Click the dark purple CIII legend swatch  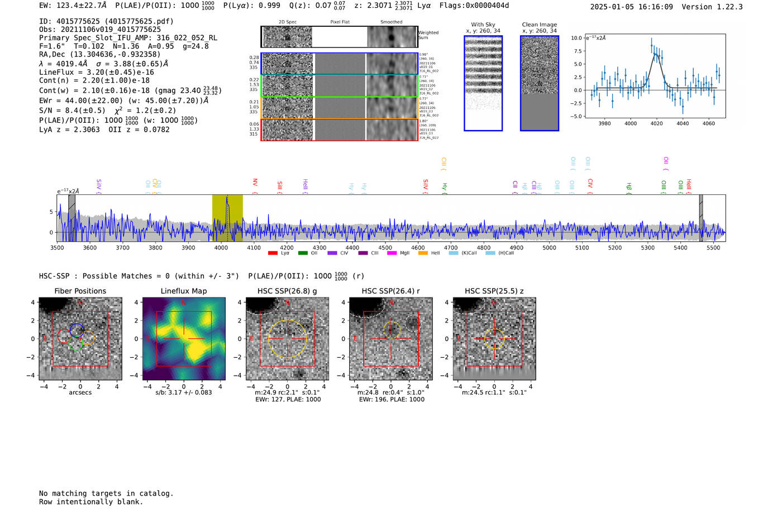tap(363, 253)
